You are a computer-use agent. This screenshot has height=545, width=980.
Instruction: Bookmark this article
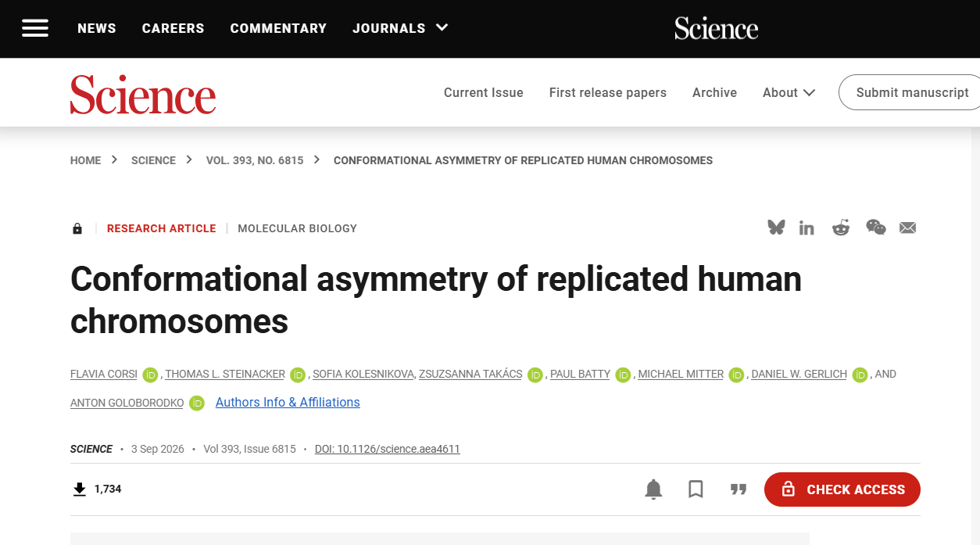coord(696,489)
